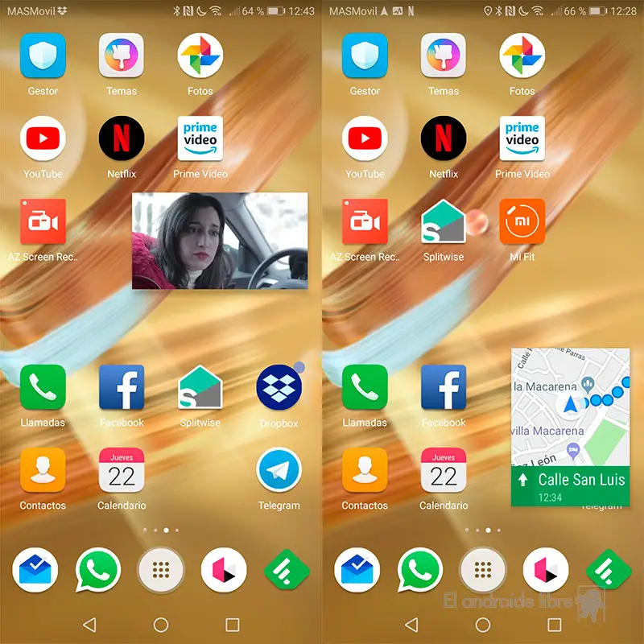Open Splitwise on right phone screen
Image resolution: width=644 pixels, height=644 pixels.
point(444,221)
